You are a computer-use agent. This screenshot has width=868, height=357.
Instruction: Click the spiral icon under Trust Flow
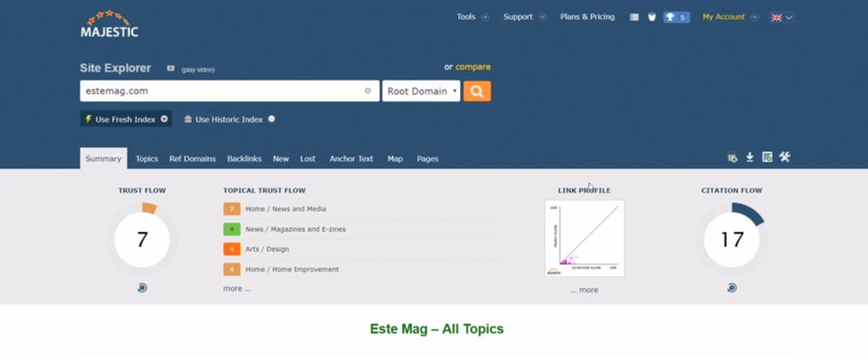[x=142, y=288]
